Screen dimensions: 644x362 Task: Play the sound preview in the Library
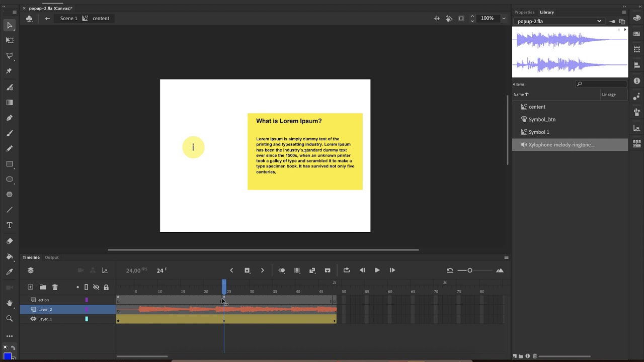pyautogui.click(x=625, y=30)
